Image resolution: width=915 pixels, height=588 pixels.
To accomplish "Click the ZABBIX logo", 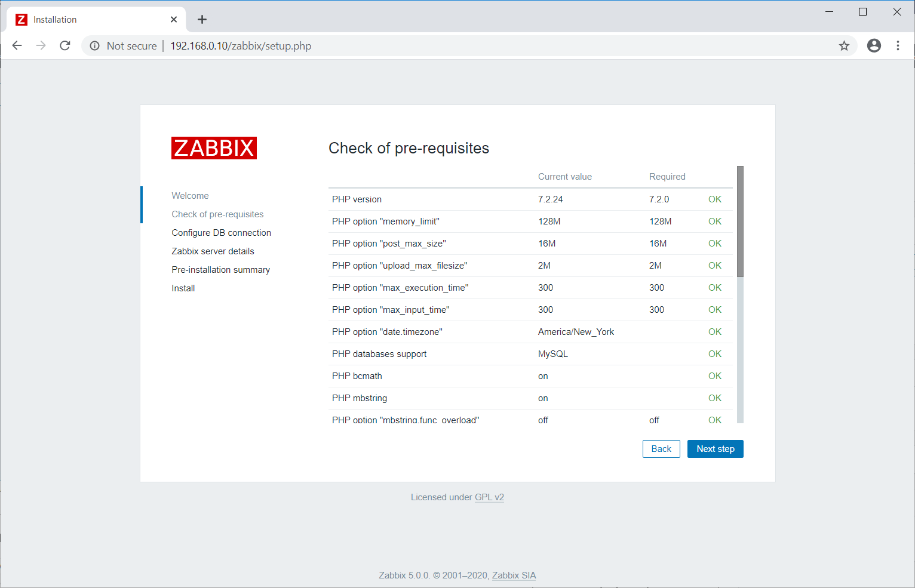I will (214, 148).
